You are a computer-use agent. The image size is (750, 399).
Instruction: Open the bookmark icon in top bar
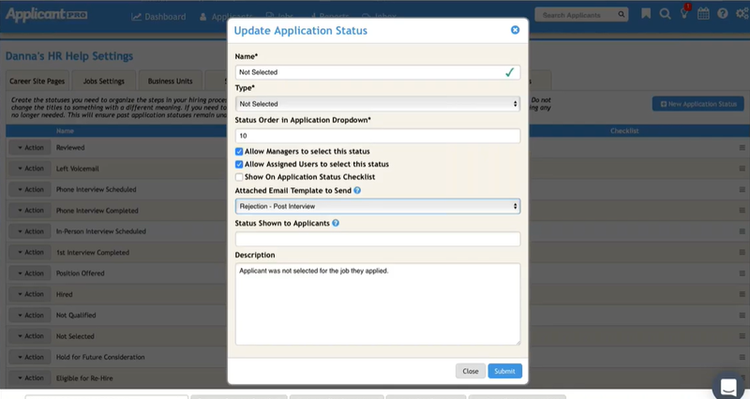646,14
